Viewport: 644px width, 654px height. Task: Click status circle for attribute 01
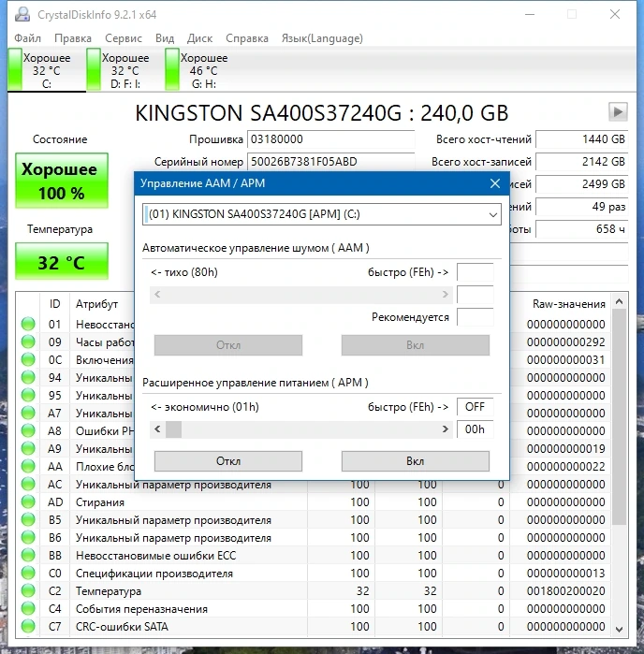coord(28,324)
